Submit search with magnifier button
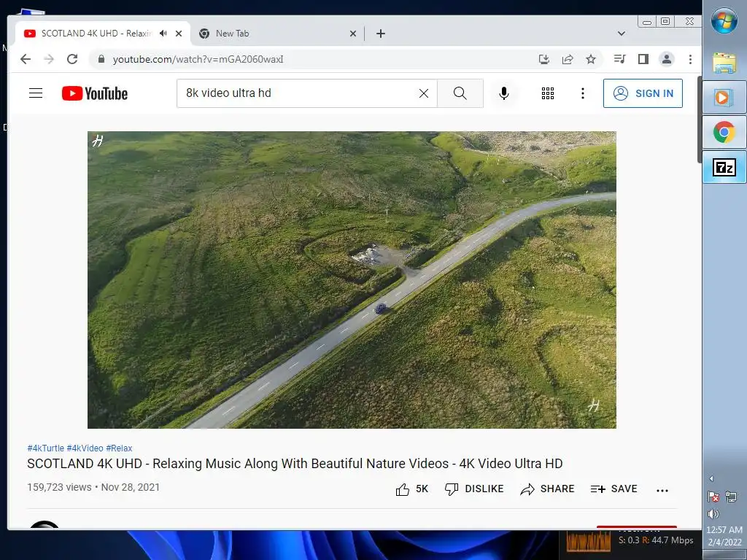The height and width of the screenshot is (560, 747). pos(460,93)
